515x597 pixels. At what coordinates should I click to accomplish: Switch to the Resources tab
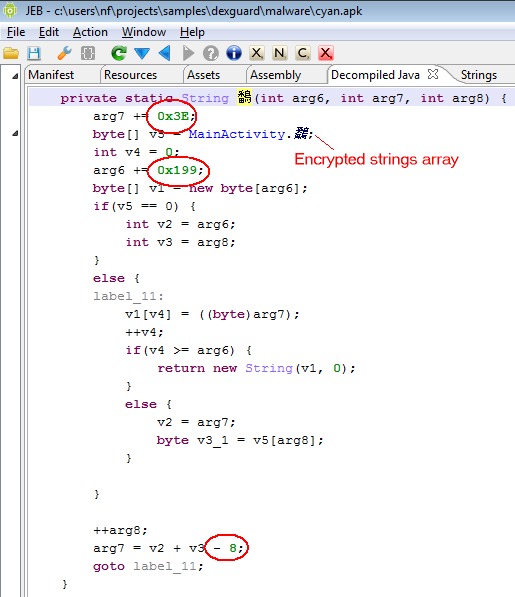coord(131,75)
